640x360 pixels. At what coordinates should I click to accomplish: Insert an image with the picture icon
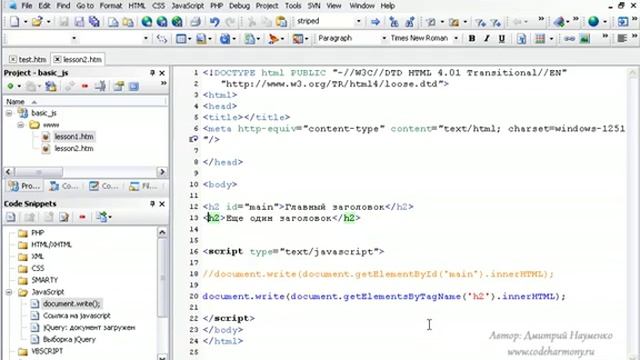[585, 38]
